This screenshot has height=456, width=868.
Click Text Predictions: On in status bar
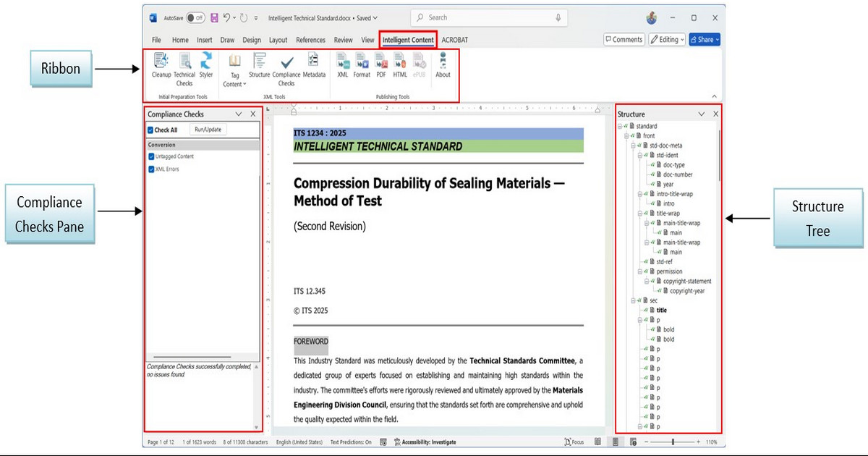[x=351, y=442]
